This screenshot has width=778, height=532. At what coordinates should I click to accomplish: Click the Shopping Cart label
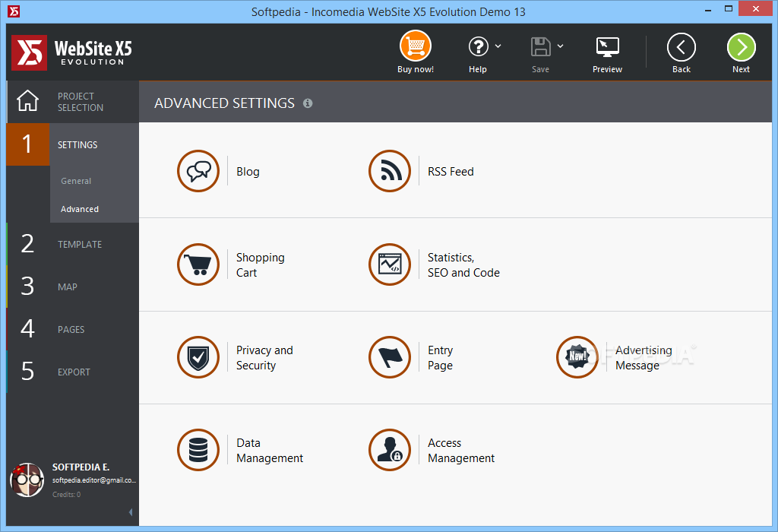tap(260, 265)
